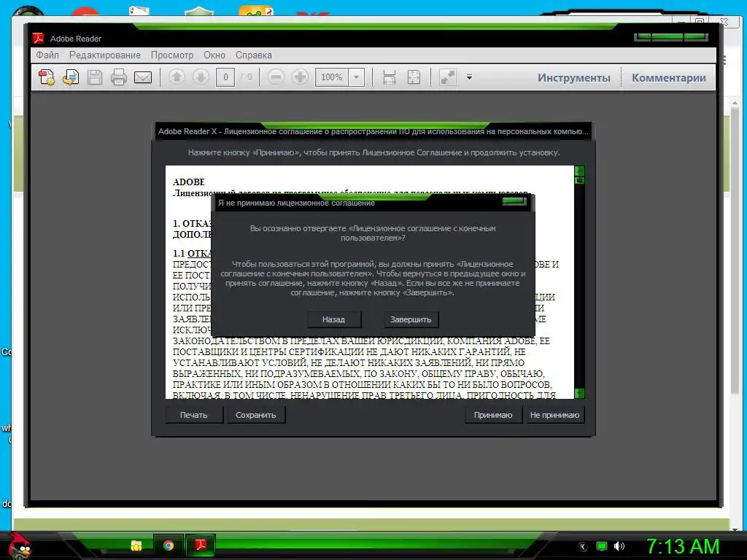The height and width of the screenshot is (560, 747).
Task: Click the read mode expand icon
Action: (x=447, y=77)
